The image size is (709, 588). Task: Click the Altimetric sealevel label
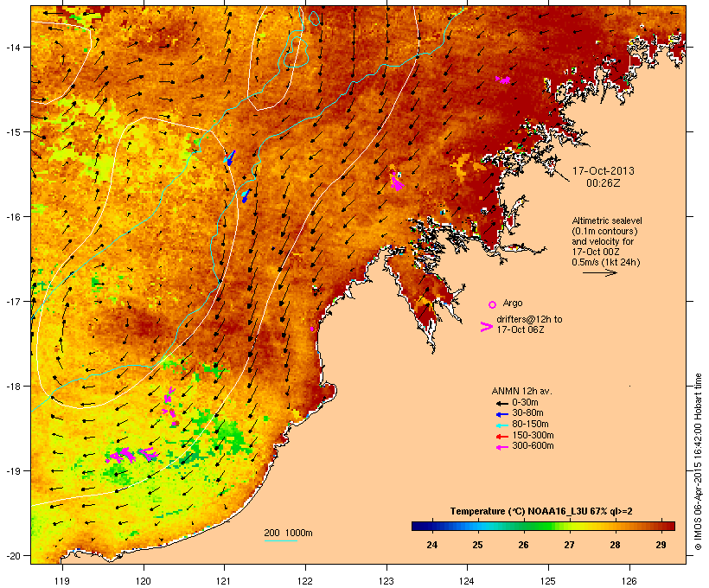607,220
